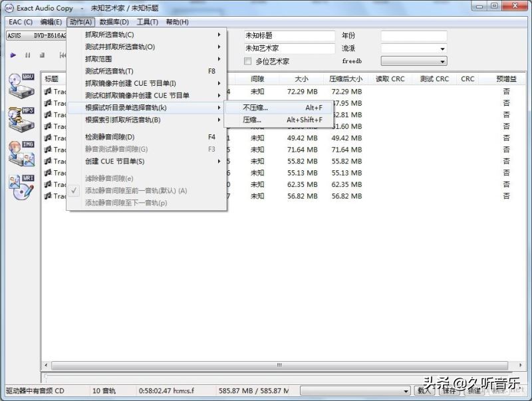Open the EAC (C) menu

click(x=21, y=22)
